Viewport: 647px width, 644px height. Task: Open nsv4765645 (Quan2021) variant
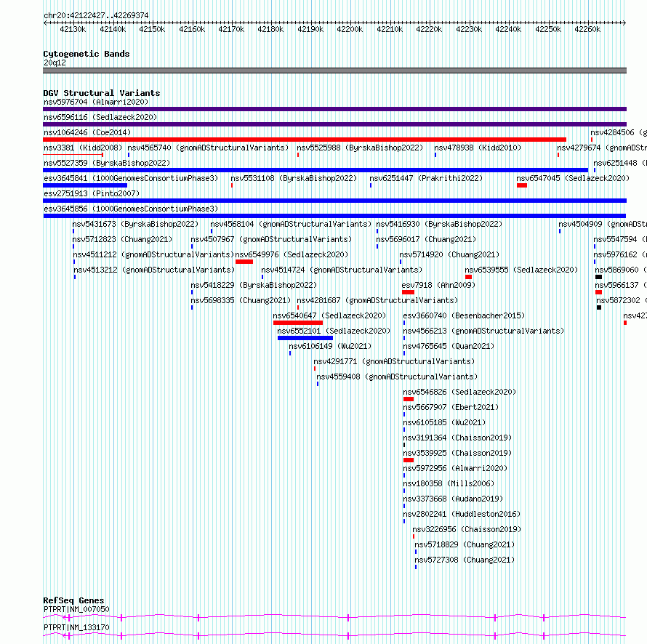point(449,346)
